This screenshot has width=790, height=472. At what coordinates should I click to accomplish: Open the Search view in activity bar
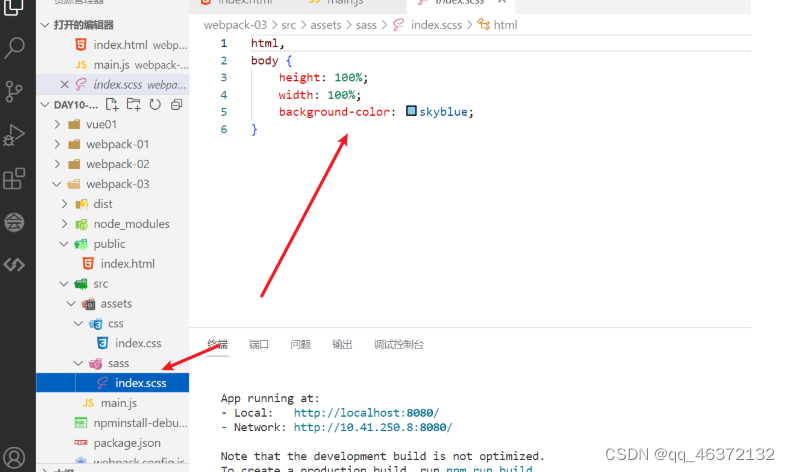[x=14, y=48]
